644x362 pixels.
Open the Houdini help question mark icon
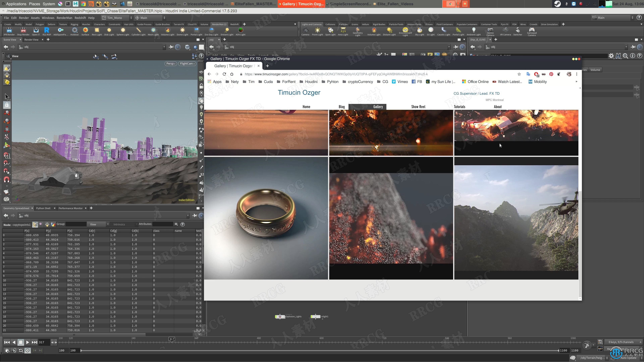coord(639,17)
